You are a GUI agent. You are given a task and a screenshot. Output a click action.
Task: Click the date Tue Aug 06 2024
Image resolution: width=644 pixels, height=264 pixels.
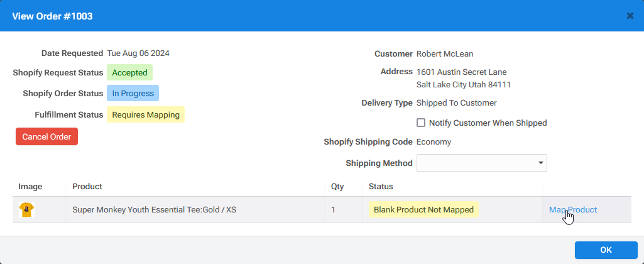pyautogui.click(x=138, y=53)
